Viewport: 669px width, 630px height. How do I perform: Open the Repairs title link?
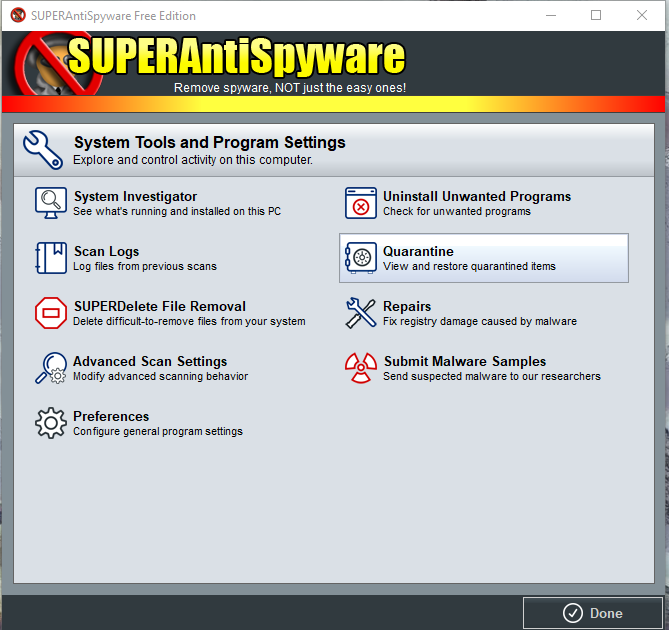coord(407,306)
